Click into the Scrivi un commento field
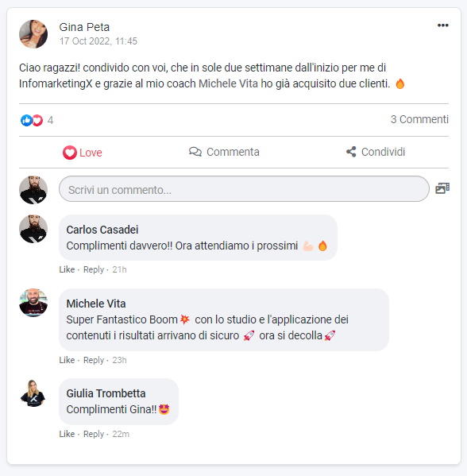 coord(244,189)
